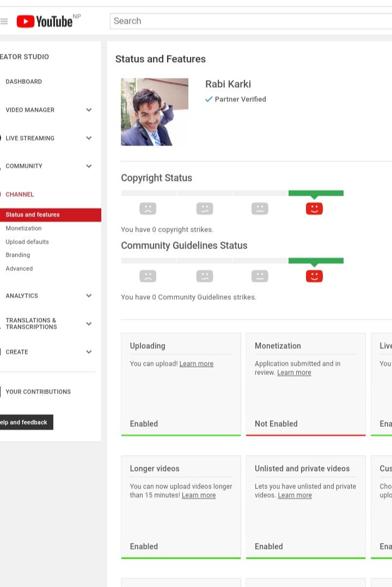Open the Branding sidebar item
392x587 pixels.
[x=17, y=255]
